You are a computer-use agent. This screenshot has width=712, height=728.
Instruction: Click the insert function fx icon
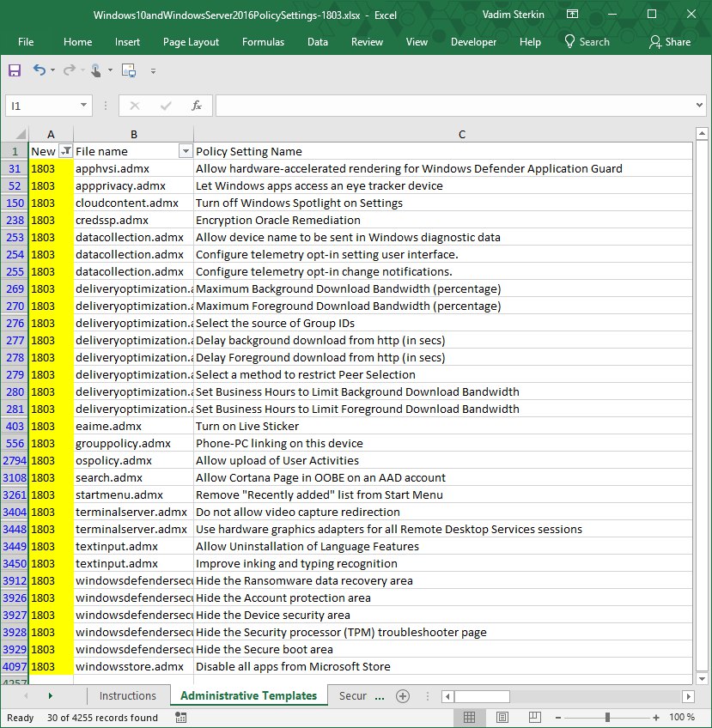click(x=197, y=106)
